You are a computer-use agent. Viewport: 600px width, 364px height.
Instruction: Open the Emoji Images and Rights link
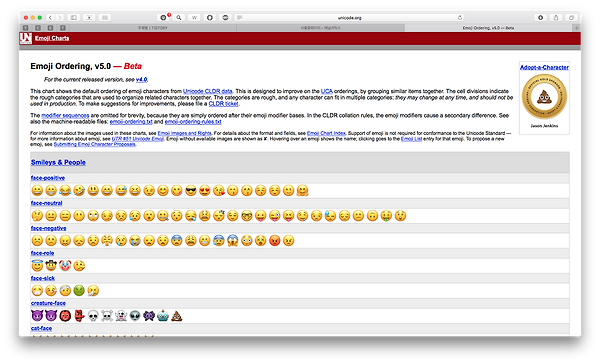click(184, 133)
